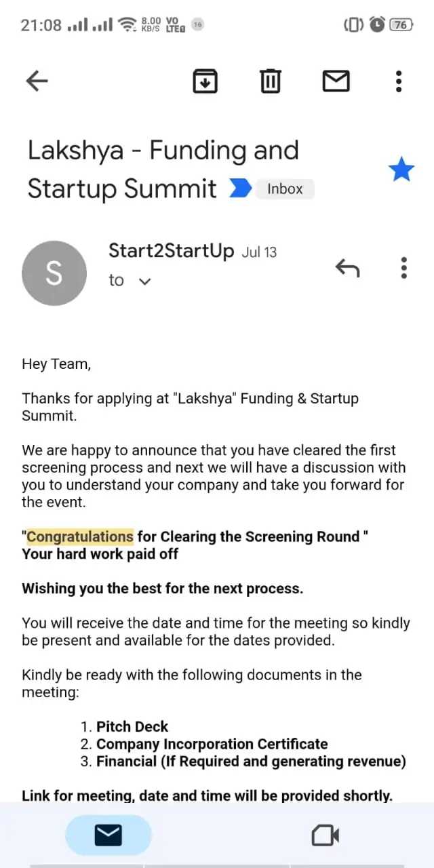Reply to Start2StartUp message
Screen dimensions: 434x868
pyautogui.click(x=347, y=269)
